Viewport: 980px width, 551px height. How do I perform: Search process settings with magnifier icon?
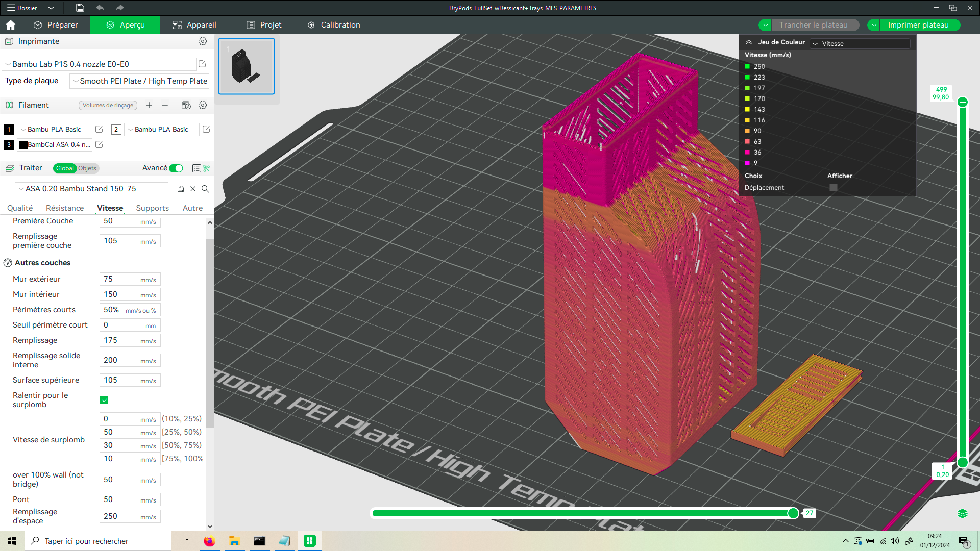click(x=205, y=189)
